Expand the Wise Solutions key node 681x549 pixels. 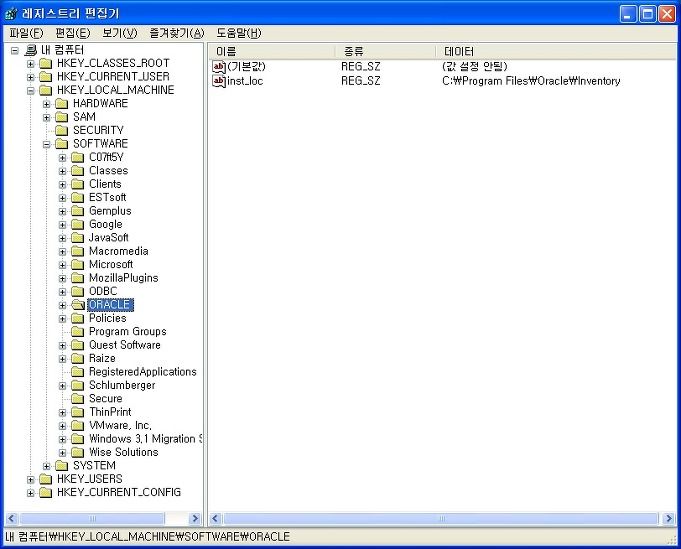point(63,453)
